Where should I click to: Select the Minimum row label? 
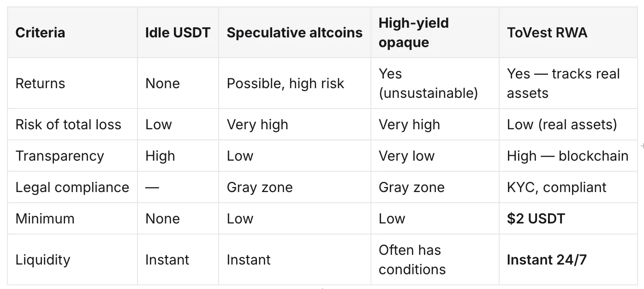(x=45, y=219)
